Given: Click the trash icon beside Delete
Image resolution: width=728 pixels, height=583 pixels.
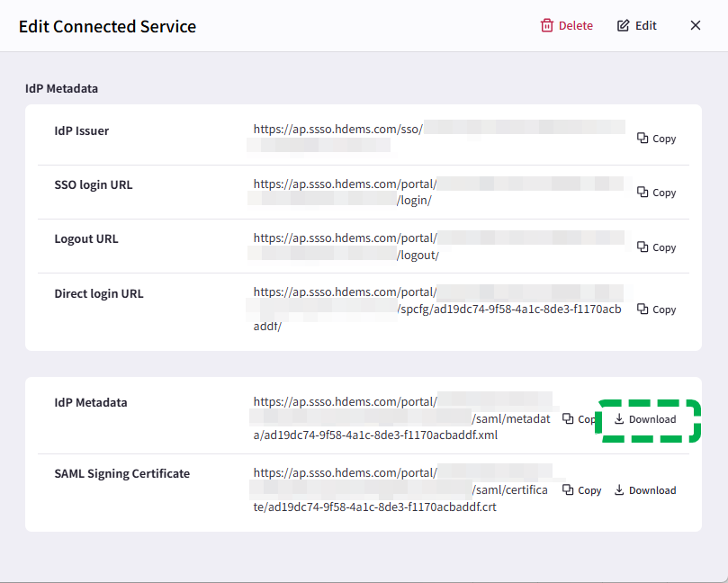Looking at the screenshot, I should (x=545, y=25).
